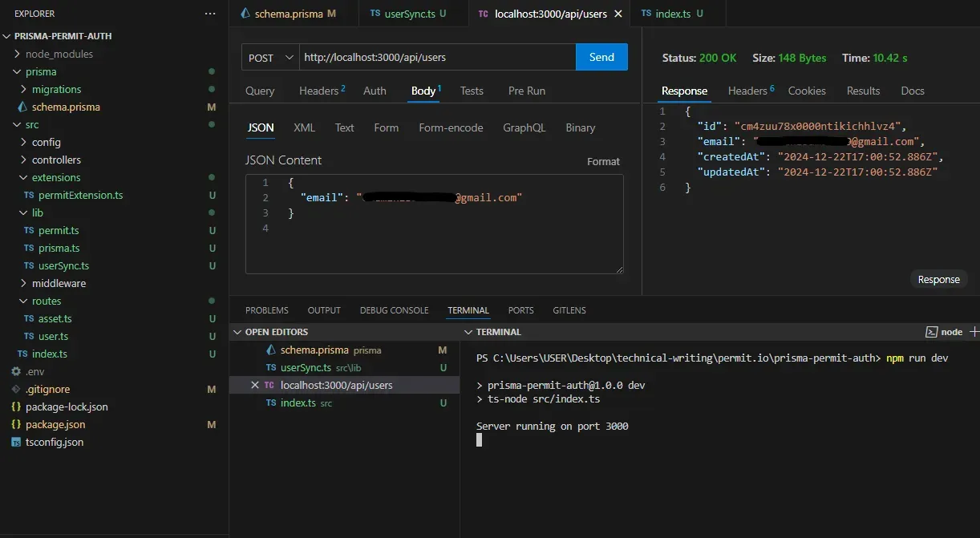Viewport: 980px width, 538px height.
Task: Click the gear icon beside .env file
Action: pos(16,371)
